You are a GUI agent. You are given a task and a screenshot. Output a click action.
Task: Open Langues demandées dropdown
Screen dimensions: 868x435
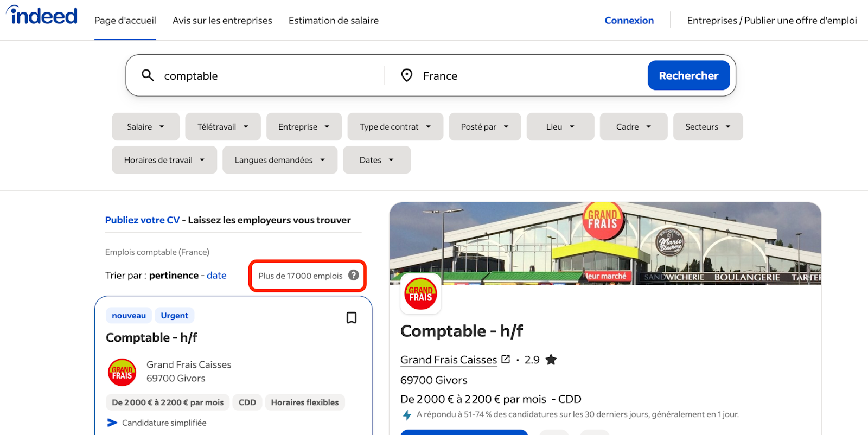click(x=280, y=160)
